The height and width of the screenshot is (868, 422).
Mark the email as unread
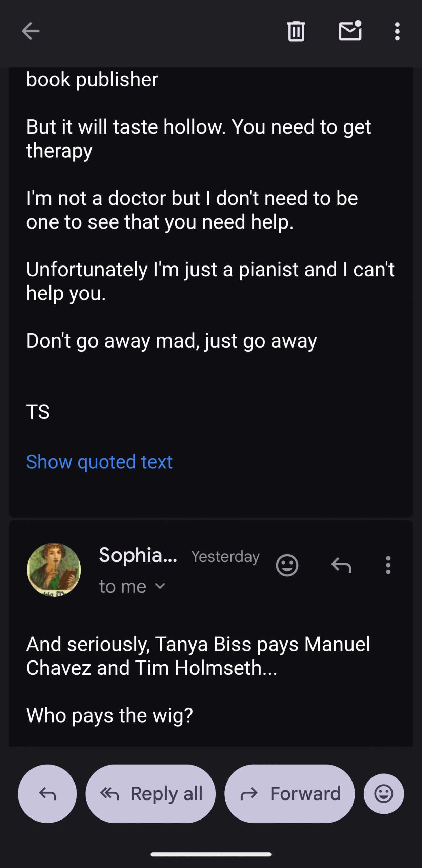tap(350, 31)
